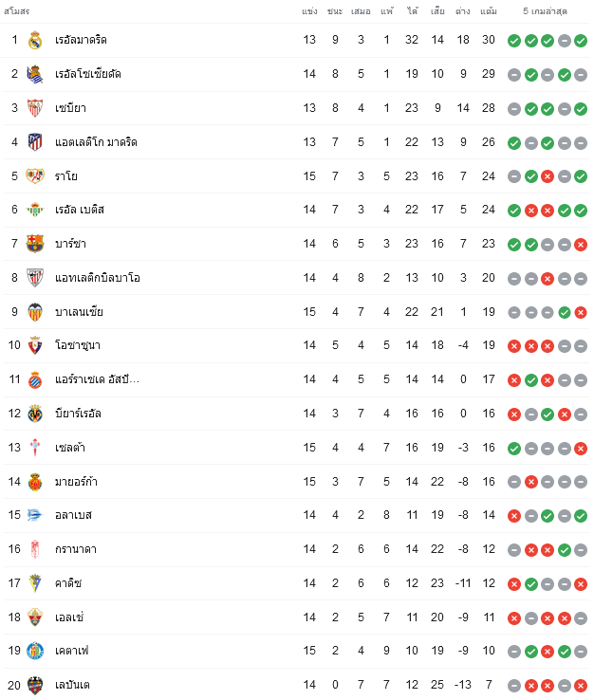
Task: Open the เซลต้า team row
Action: point(297,448)
